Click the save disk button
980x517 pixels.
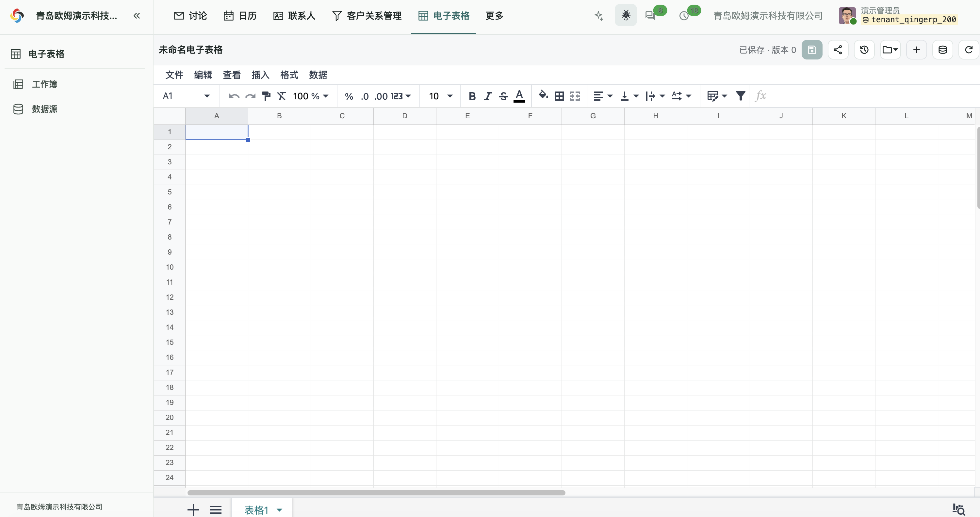point(812,49)
